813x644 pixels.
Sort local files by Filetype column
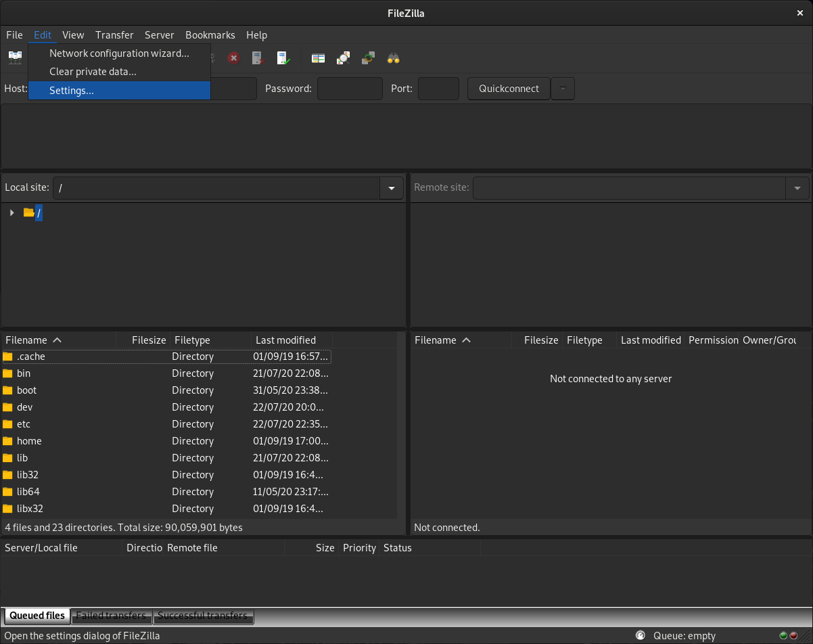click(x=210, y=340)
